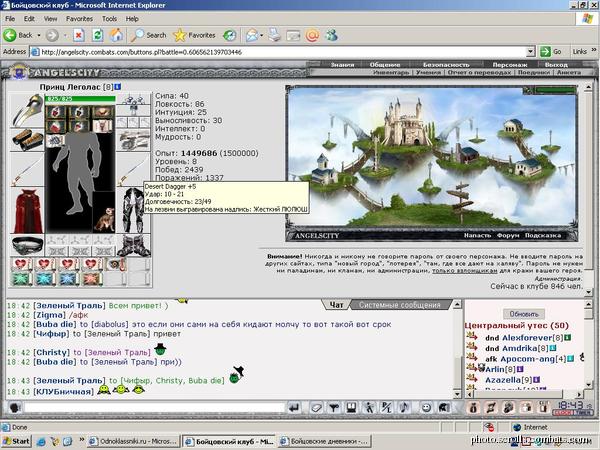Click the belt equipment slot
The image size is (600, 450).
click(27, 246)
